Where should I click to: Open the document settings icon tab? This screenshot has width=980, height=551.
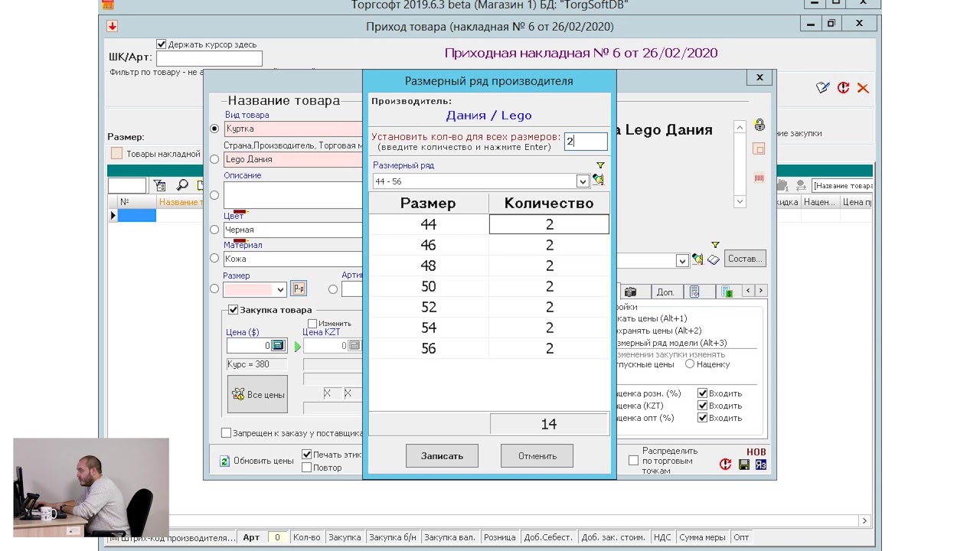click(694, 292)
